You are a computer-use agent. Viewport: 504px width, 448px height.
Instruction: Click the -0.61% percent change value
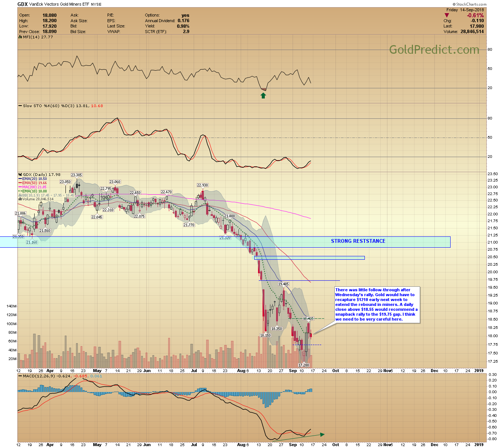pyautogui.click(x=475, y=15)
